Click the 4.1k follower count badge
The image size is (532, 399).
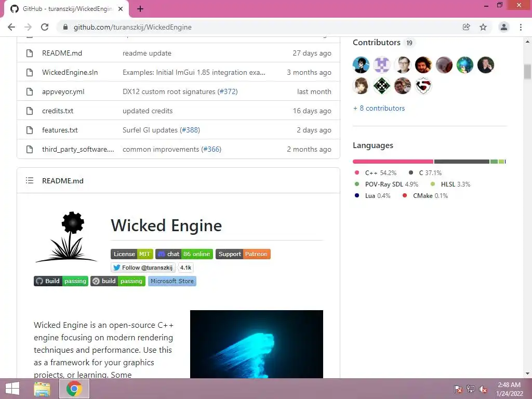click(185, 268)
